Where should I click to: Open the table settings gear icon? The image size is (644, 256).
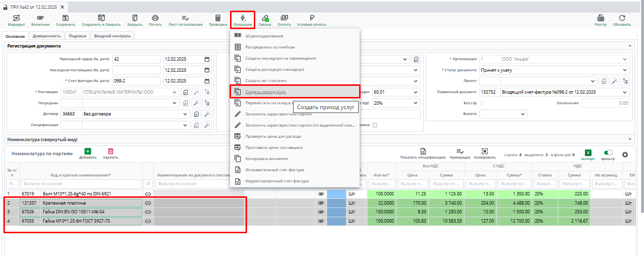pos(625,155)
